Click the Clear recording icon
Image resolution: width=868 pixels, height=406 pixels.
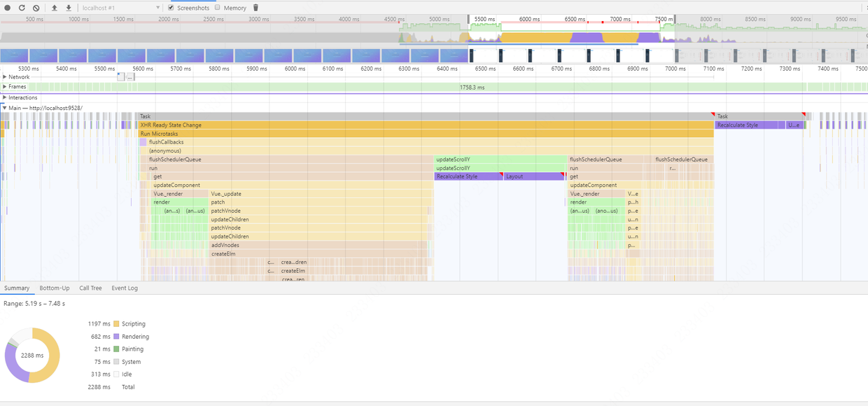point(36,8)
